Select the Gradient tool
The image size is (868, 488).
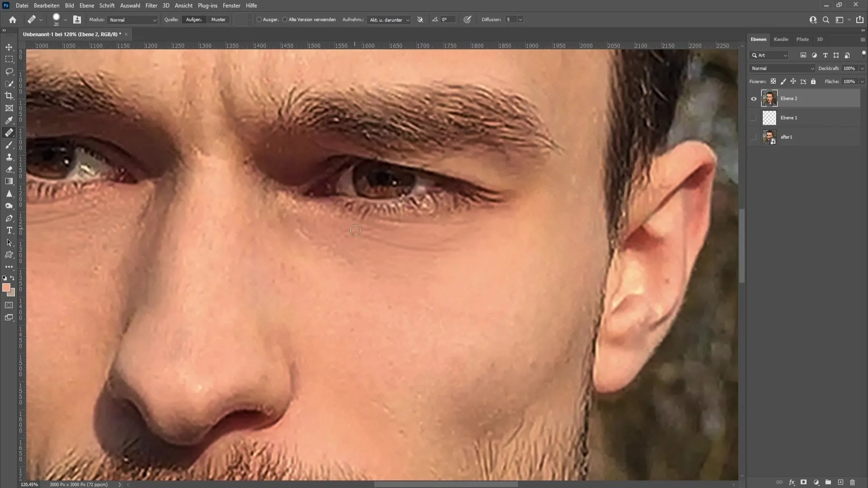pos(9,182)
